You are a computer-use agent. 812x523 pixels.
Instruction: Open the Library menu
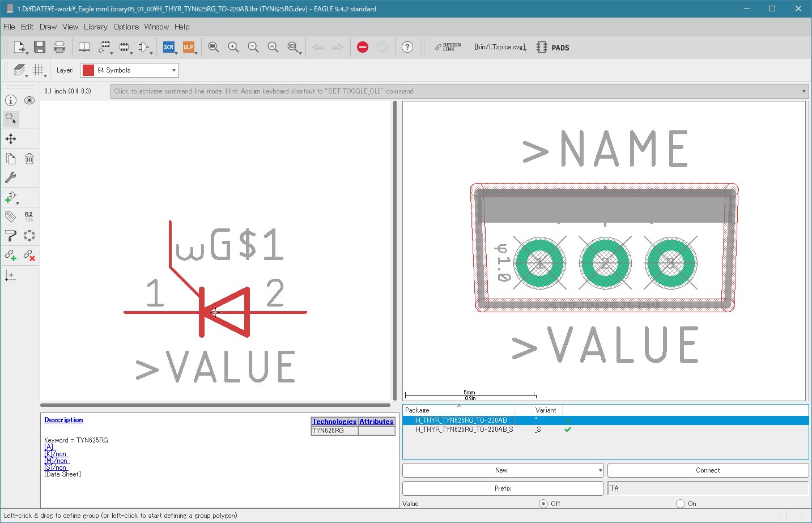pos(95,27)
